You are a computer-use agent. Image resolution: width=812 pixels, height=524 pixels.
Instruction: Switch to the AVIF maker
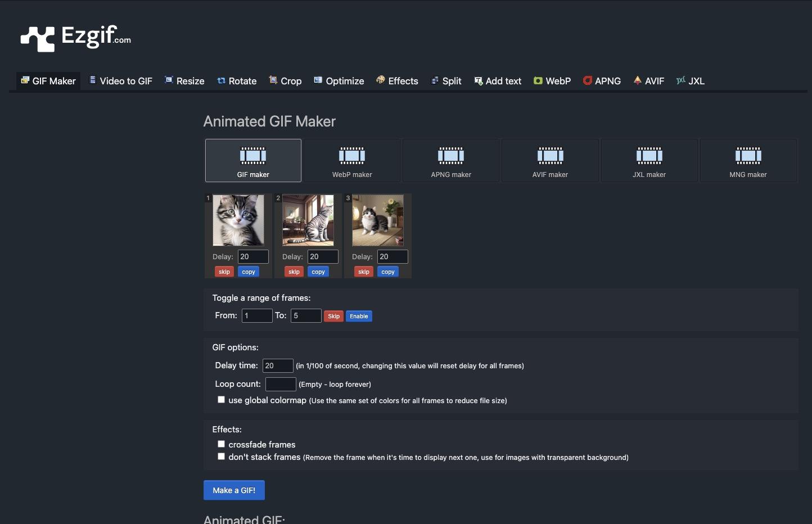click(x=550, y=160)
